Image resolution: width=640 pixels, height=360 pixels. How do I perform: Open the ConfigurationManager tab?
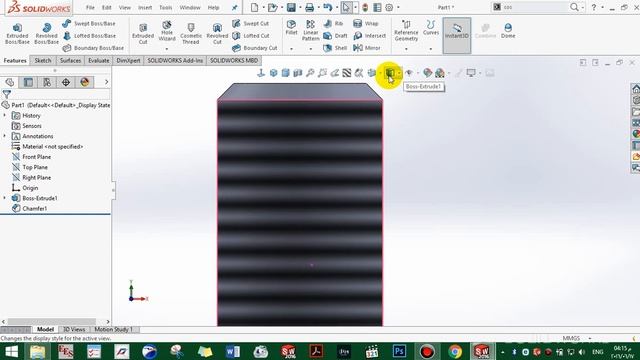pyautogui.click(x=47, y=82)
